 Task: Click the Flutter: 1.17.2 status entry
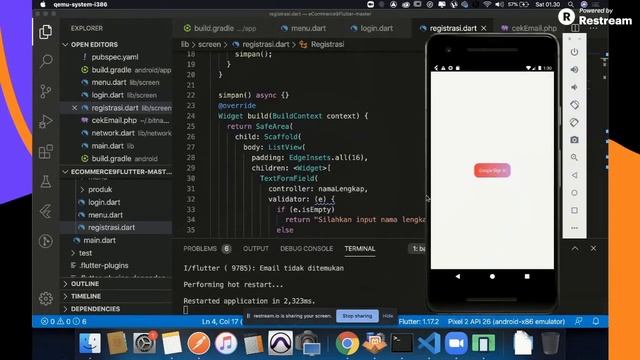418,322
